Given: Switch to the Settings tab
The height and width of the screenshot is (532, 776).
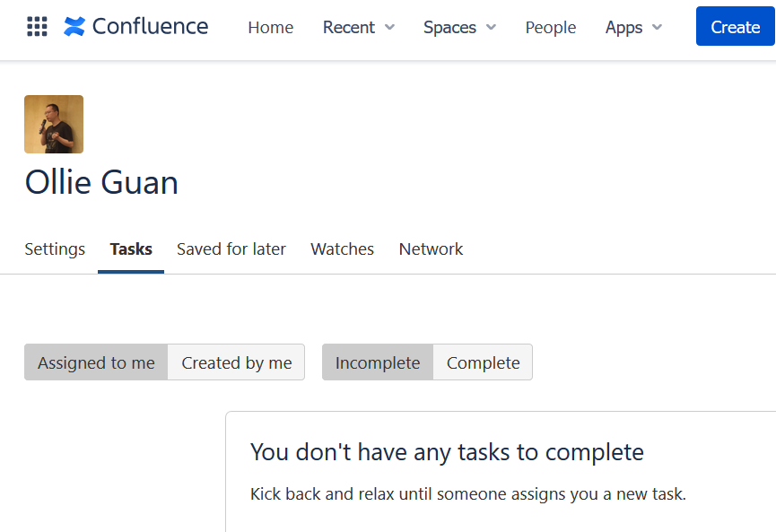Looking at the screenshot, I should pos(55,249).
